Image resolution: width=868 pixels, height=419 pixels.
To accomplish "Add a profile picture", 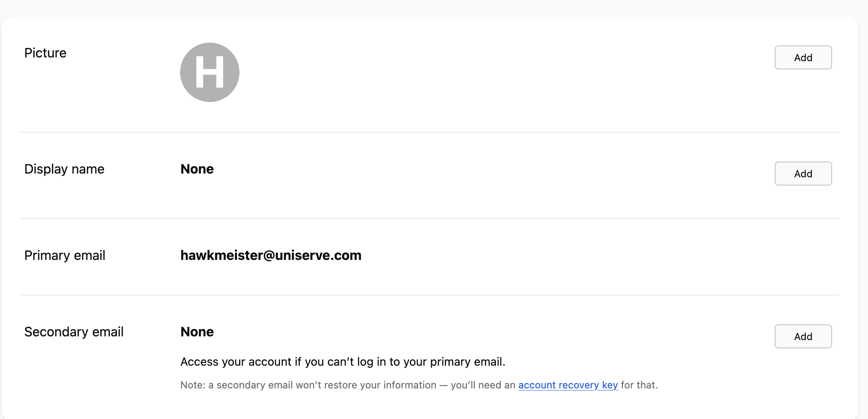I will coord(803,57).
